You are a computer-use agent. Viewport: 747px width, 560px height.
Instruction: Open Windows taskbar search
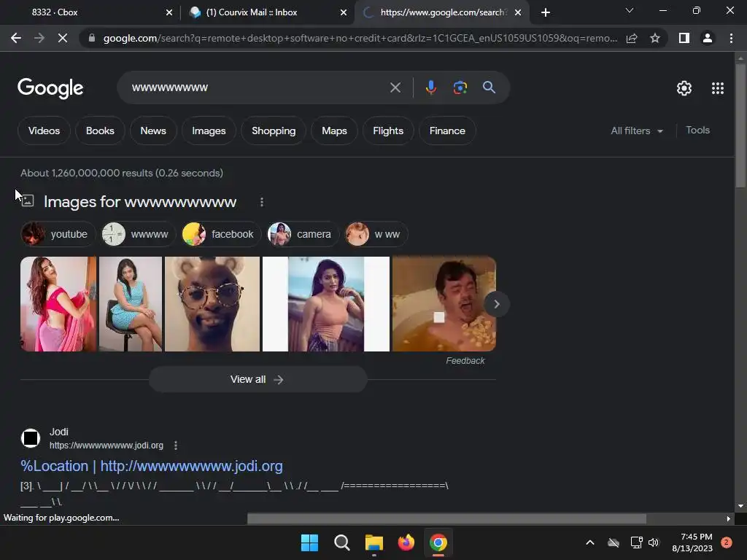coord(341,542)
